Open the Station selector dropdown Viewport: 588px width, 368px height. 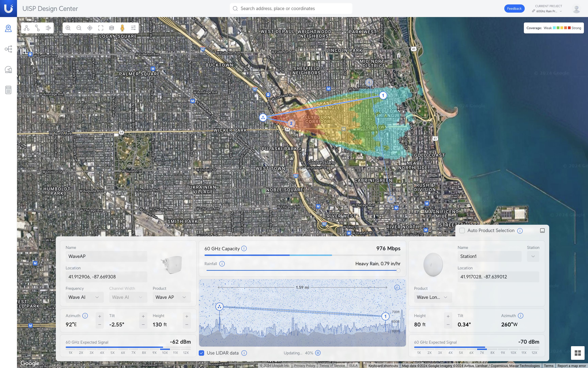coord(533,256)
